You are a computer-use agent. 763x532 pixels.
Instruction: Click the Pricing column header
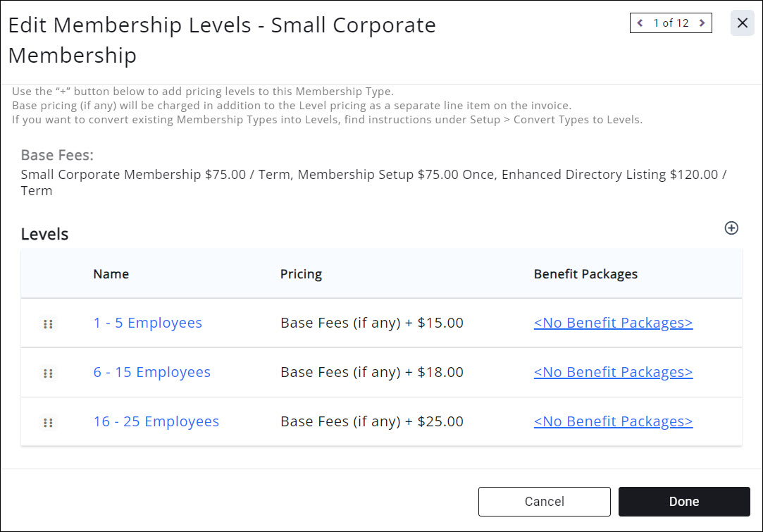301,274
